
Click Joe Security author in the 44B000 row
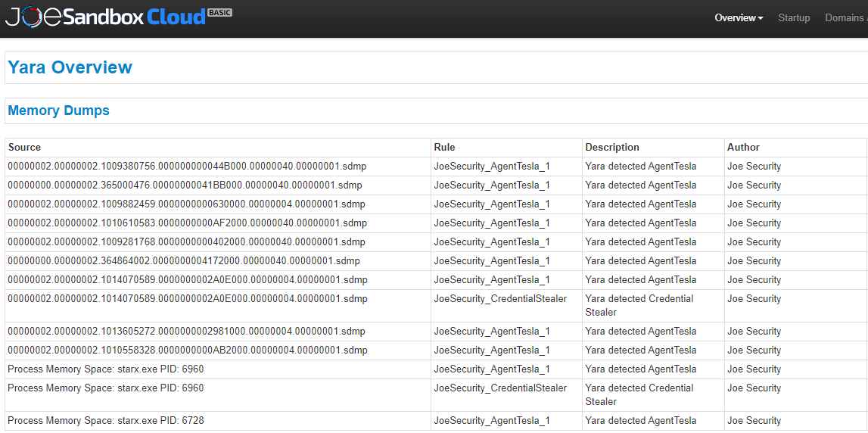tap(754, 166)
